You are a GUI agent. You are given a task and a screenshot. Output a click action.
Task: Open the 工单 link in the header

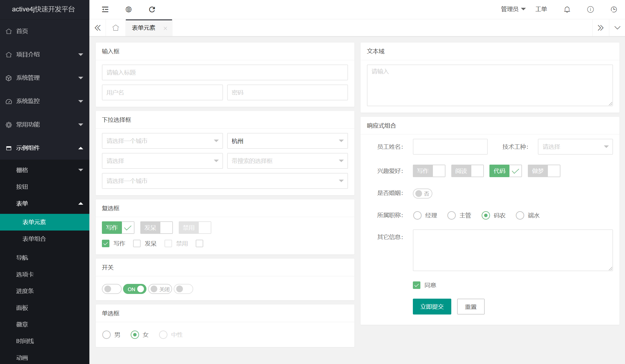coord(541,9)
